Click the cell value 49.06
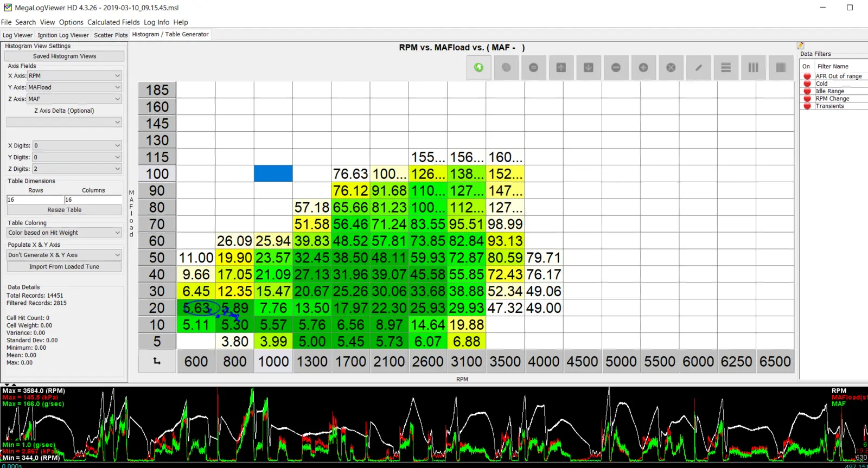 coord(544,291)
